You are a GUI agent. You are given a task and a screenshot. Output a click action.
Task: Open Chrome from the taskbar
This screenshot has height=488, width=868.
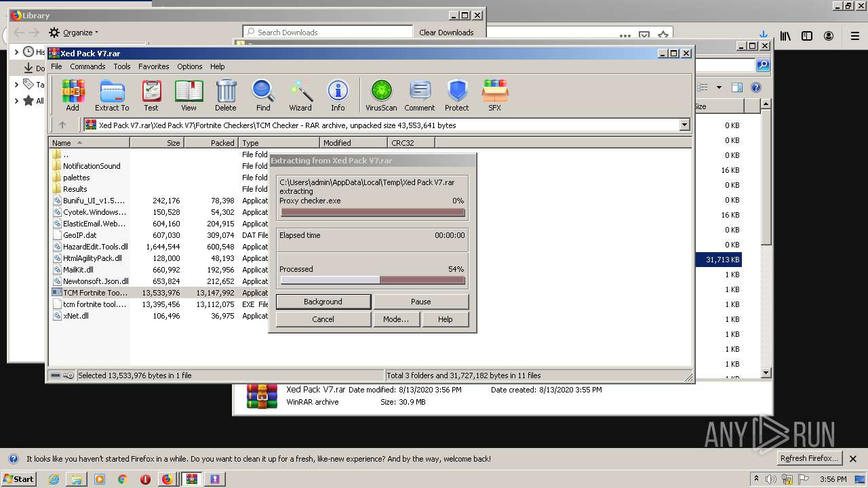click(x=122, y=479)
